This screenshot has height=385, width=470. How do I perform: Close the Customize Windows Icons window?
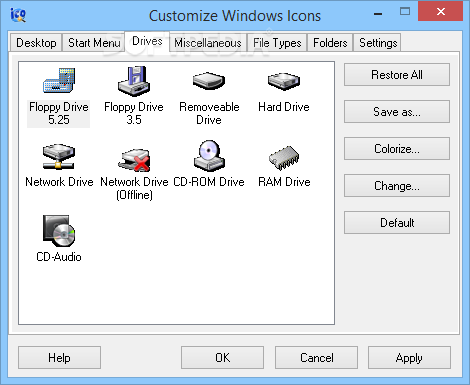click(441, 12)
